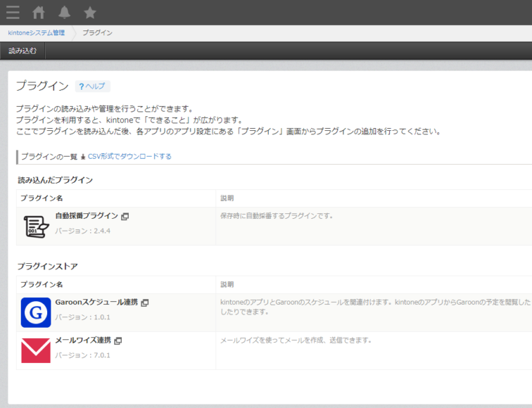This screenshot has height=408, width=532.
Task: Click the プラグイン名 column header in store
Action: point(42,285)
